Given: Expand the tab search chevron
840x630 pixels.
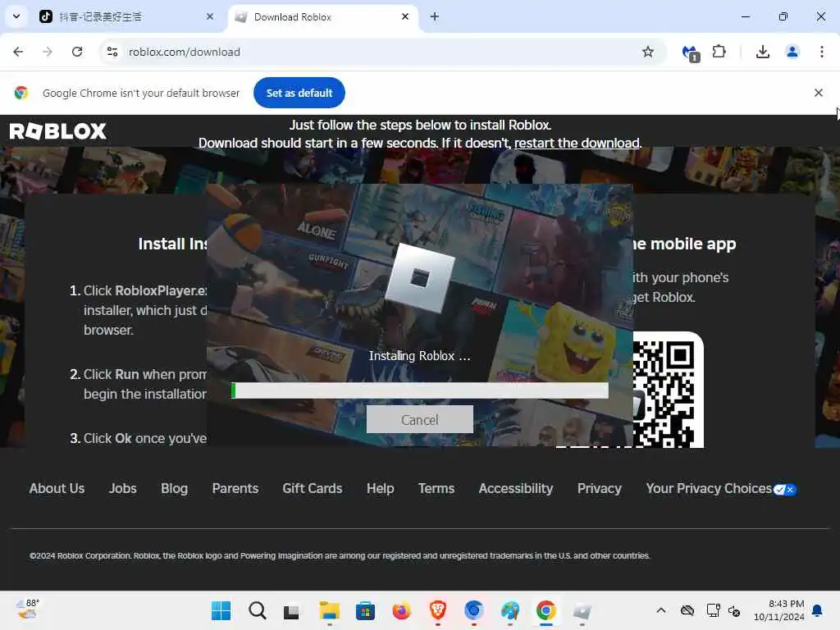Looking at the screenshot, I should coord(16,16).
